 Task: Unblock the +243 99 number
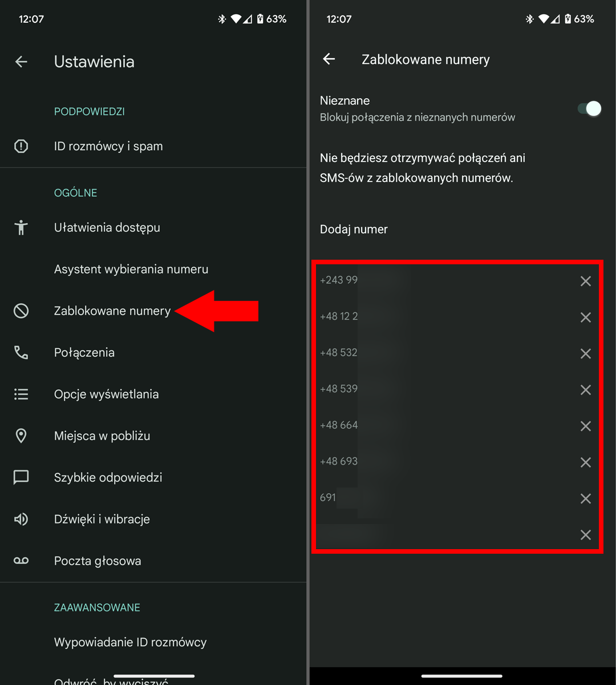coord(585,281)
